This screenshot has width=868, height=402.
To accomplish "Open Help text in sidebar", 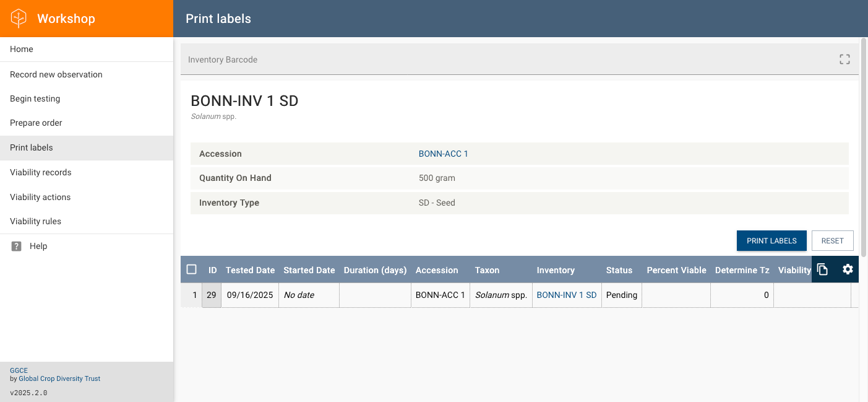I will coord(38,246).
